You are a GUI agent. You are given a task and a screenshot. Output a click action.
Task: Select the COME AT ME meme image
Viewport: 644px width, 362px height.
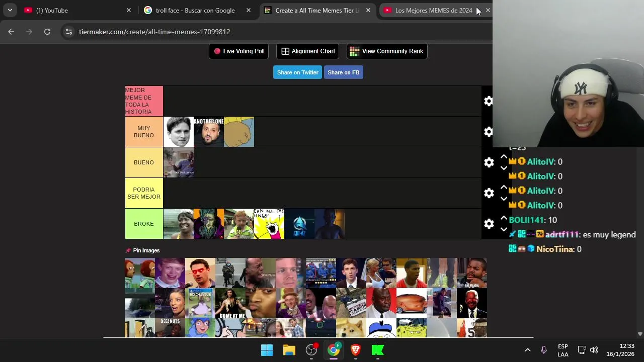(x=230, y=303)
